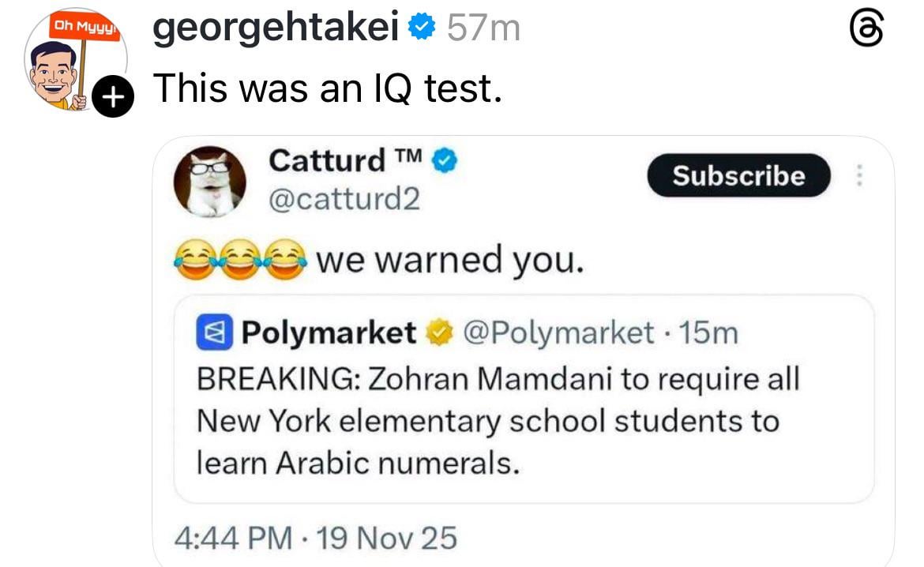Click Polymarket's gold verified badge
The image size is (924, 567).
pyautogui.click(x=437, y=334)
